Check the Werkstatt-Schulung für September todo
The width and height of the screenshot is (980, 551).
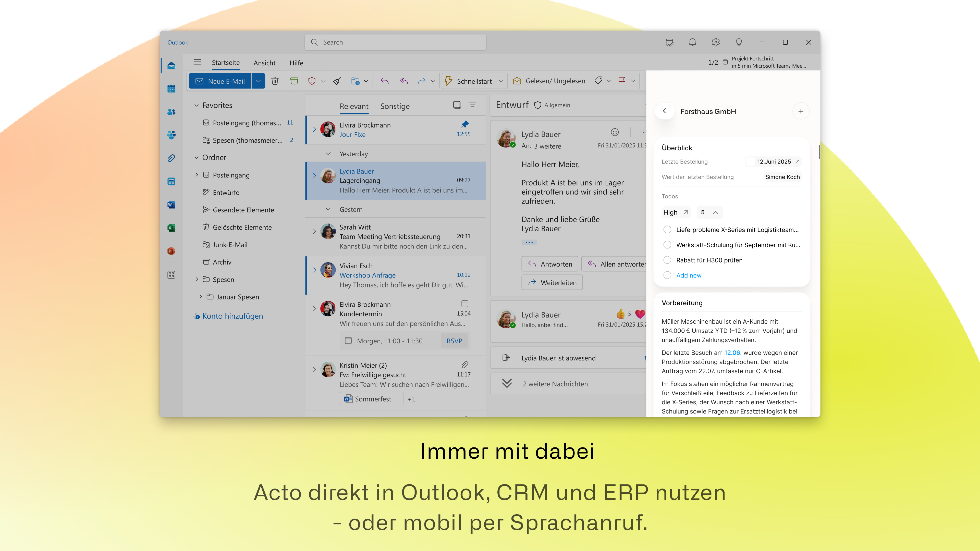coord(667,245)
